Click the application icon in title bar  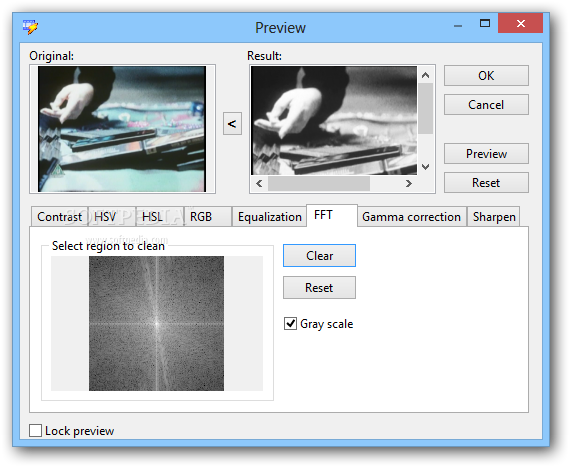click(30, 27)
